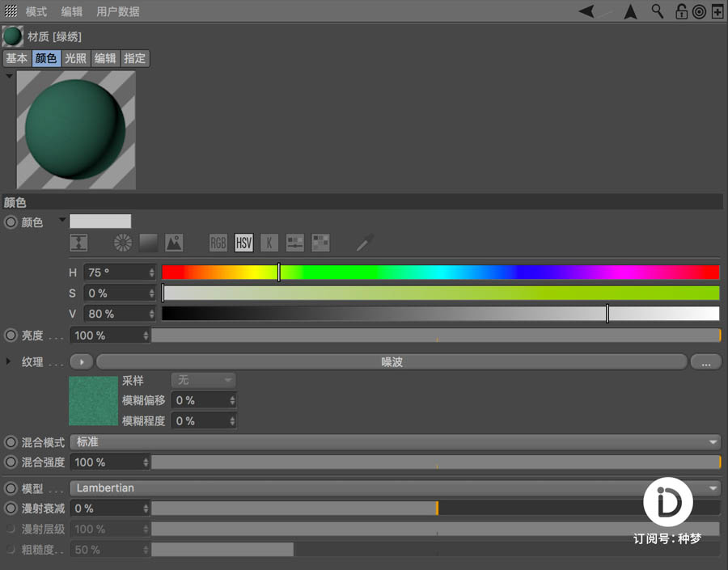The width and height of the screenshot is (728, 570).
Task: Open the spectrum gradient picker
Action: [149, 243]
